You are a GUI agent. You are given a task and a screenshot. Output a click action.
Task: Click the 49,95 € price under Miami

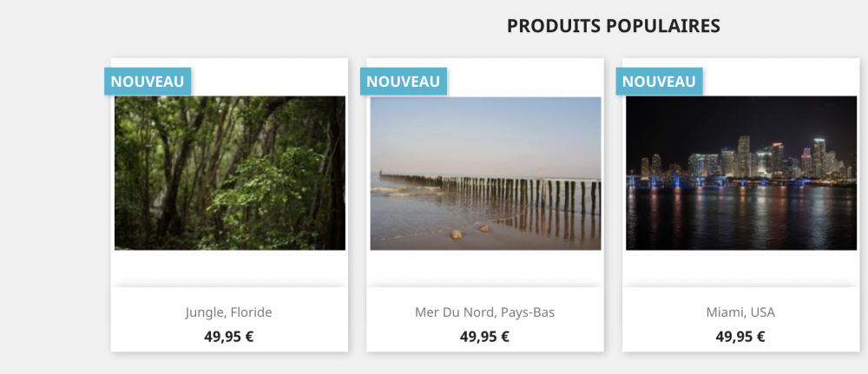tap(740, 337)
